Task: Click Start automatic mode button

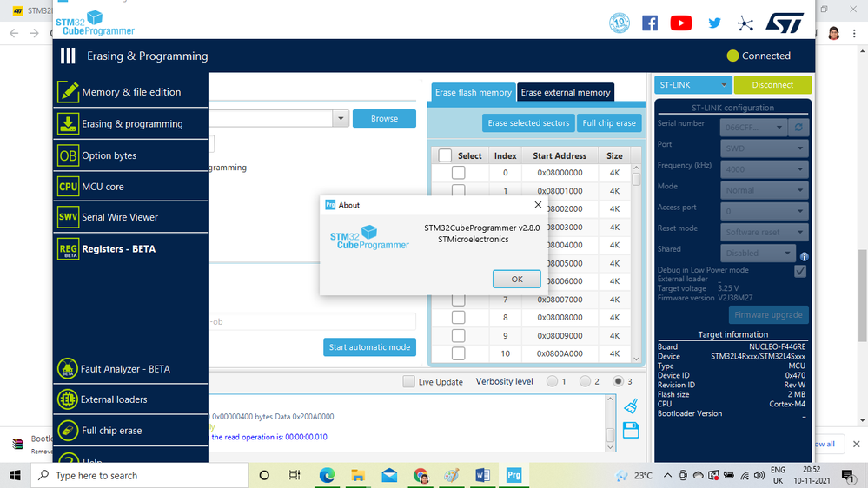Action: pos(369,347)
